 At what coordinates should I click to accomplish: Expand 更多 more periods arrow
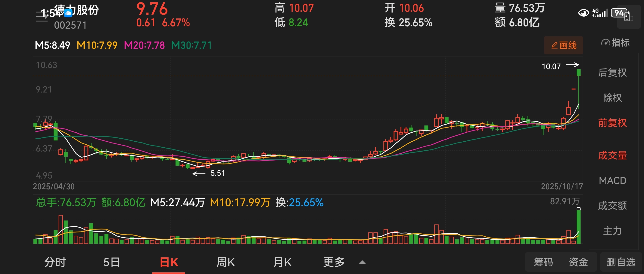[x=362, y=262]
